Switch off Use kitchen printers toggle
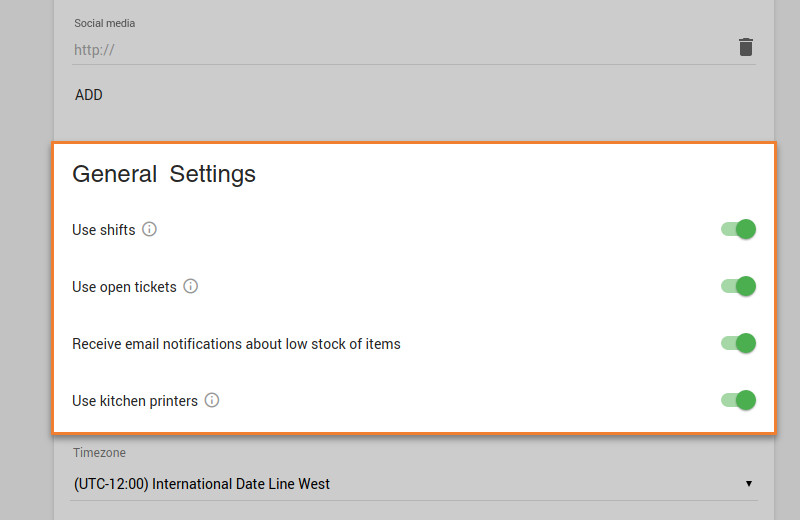 738,400
